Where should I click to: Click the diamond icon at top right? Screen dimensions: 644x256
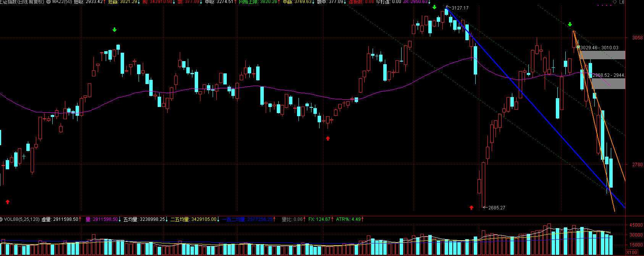click(615, 2)
